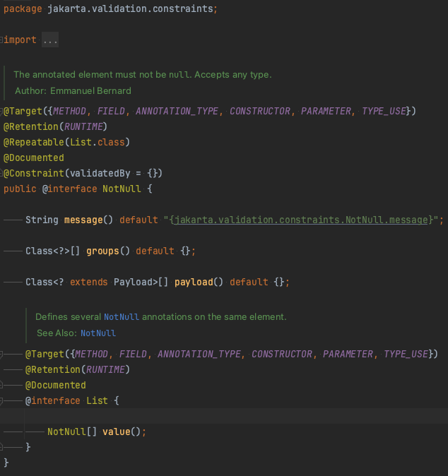Screen dimensions: 448x476
Task: Expand the folded import "..." placeholder
Action: [50, 40]
